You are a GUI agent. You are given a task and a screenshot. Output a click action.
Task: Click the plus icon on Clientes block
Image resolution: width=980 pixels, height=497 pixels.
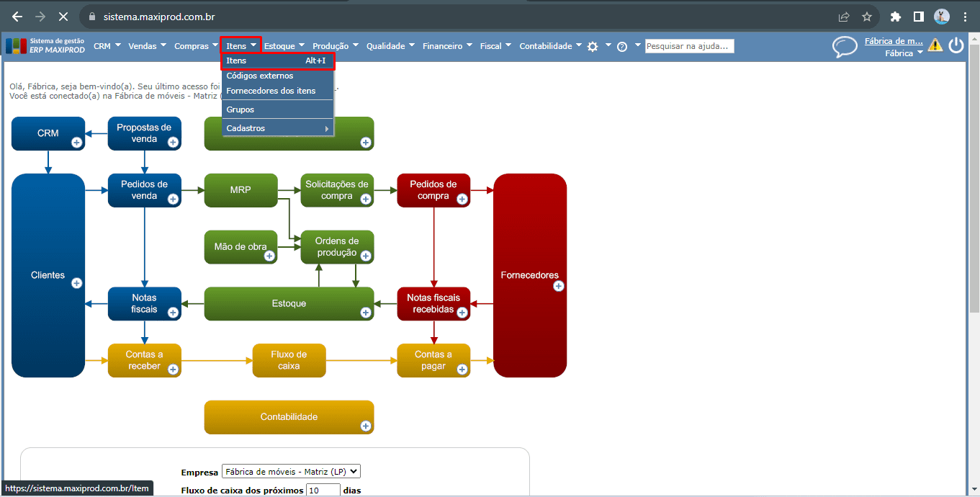[x=77, y=283]
